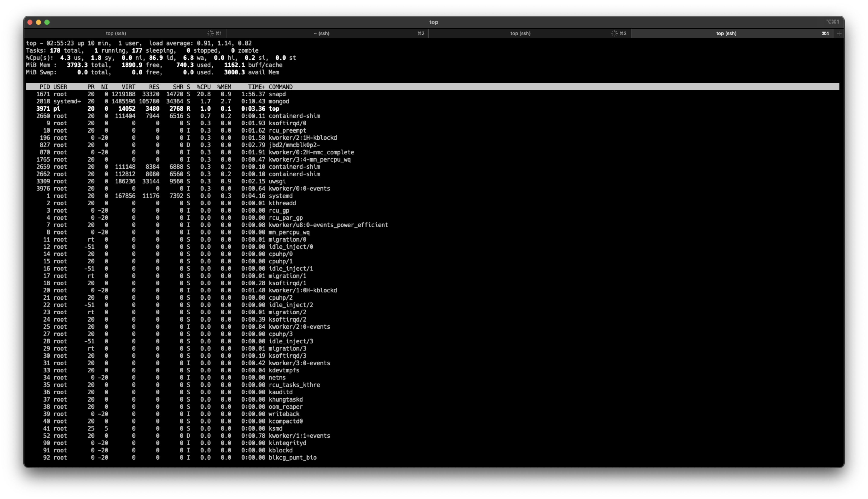Click the kcompactd0 process name

[x=286, y=421]
